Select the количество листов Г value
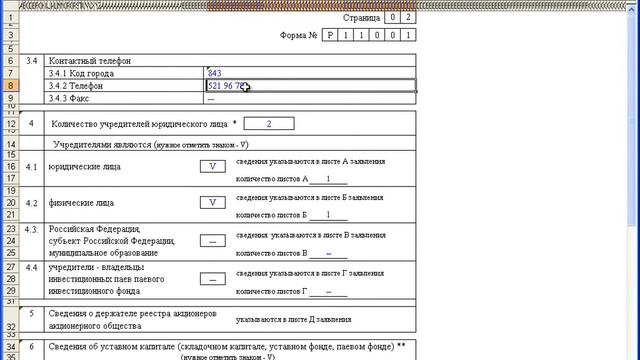640x360 pixels. click(328, 291)
